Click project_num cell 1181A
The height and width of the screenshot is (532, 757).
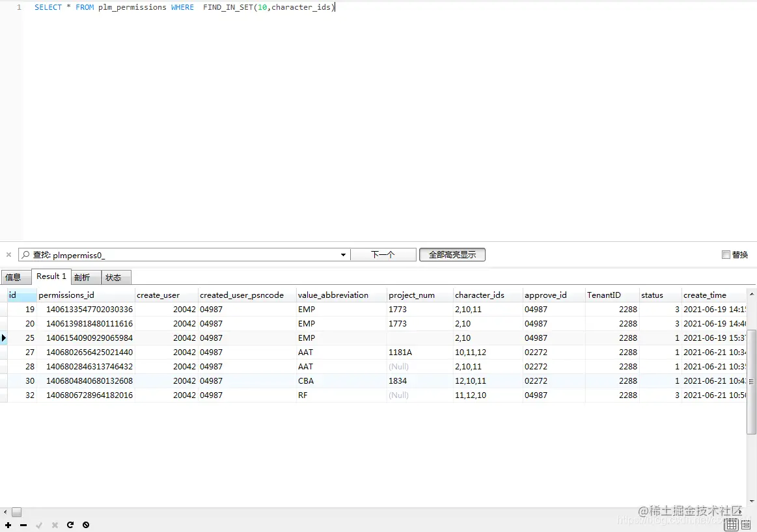[x=420, y=352]
